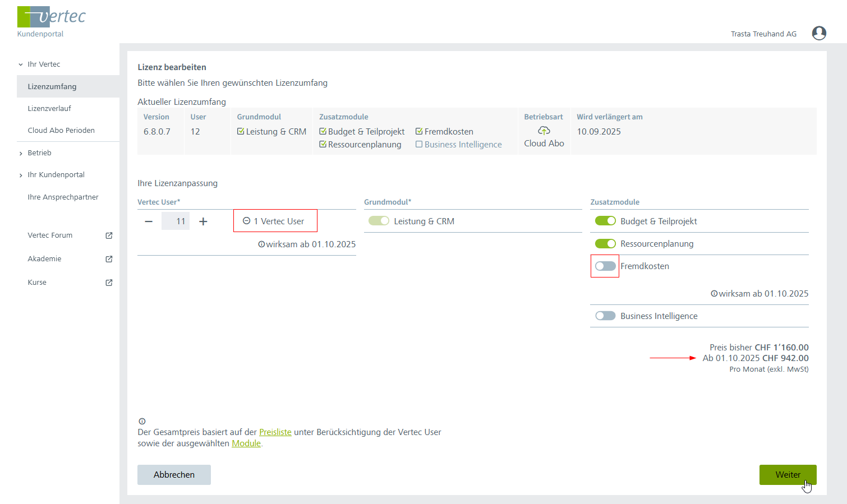Decrease Vertec User count with minus button

(x=149, y=221)
